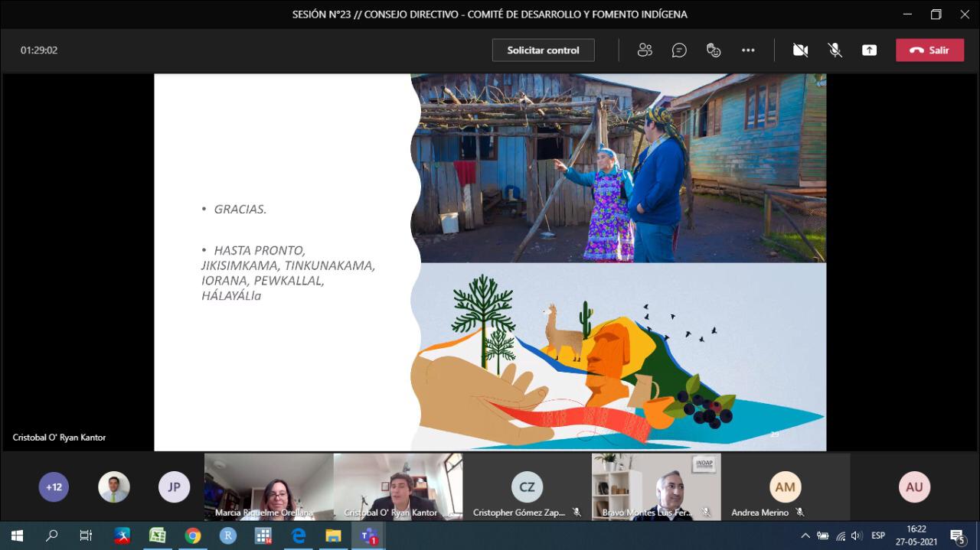Open the More actions menu
This screenshot has width=980, height=550.
pyautogui.click(x=748, y=50)
